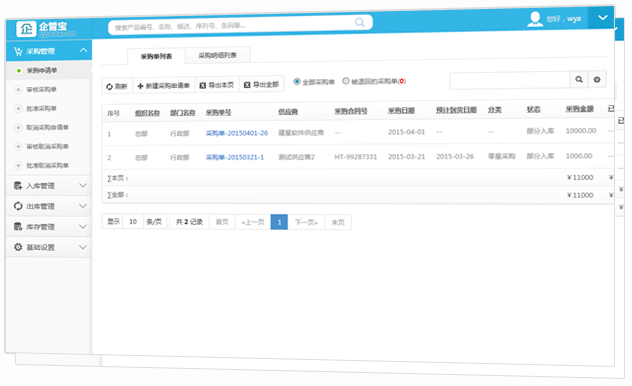Click the 2015-03-26 expected arrival date cell
The height and width of the screenshot is (386, 632).
pos(455,156)
